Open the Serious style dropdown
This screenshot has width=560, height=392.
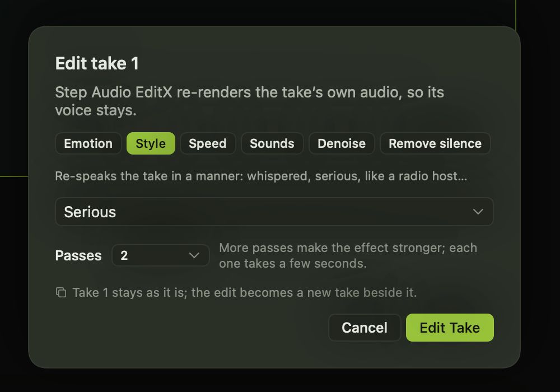click(x=274, y=212)
